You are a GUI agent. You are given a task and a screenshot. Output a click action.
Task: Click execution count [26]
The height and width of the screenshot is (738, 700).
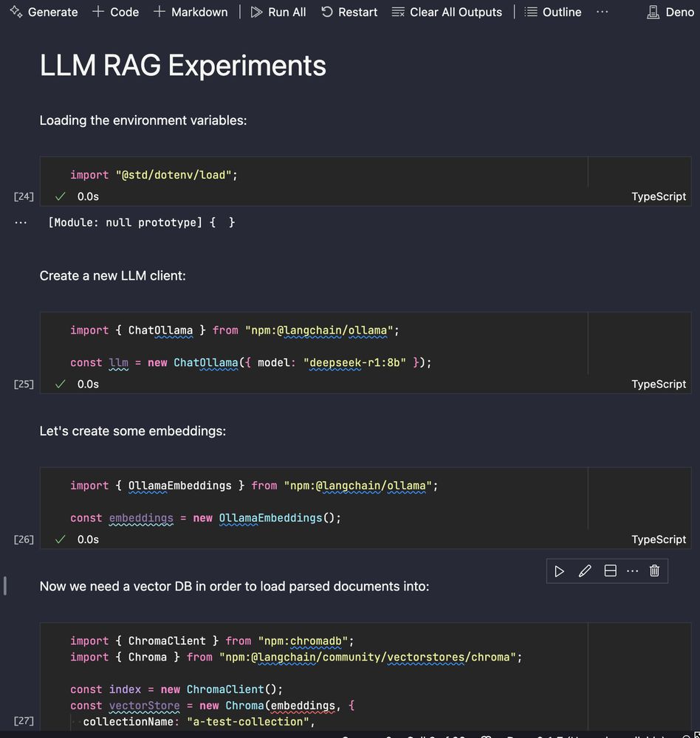(x=24, y=539)
